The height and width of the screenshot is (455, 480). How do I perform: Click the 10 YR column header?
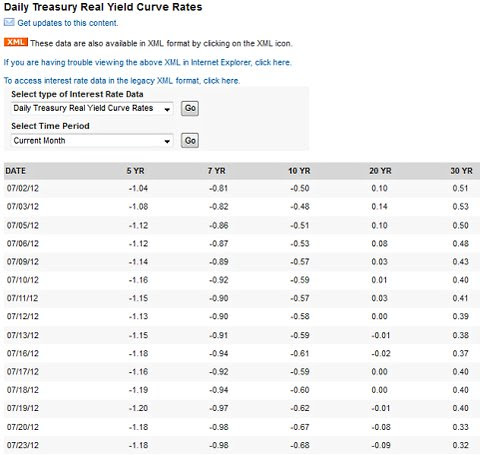(299, 171)
